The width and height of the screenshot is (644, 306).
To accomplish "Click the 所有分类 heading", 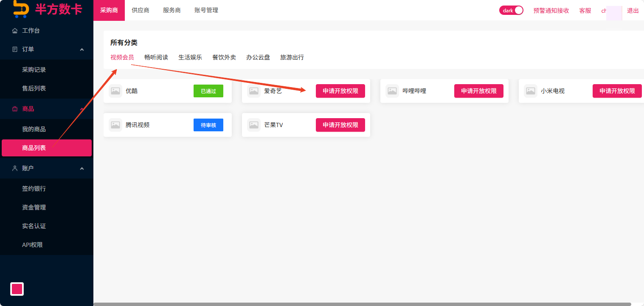I will coord(124,42).
